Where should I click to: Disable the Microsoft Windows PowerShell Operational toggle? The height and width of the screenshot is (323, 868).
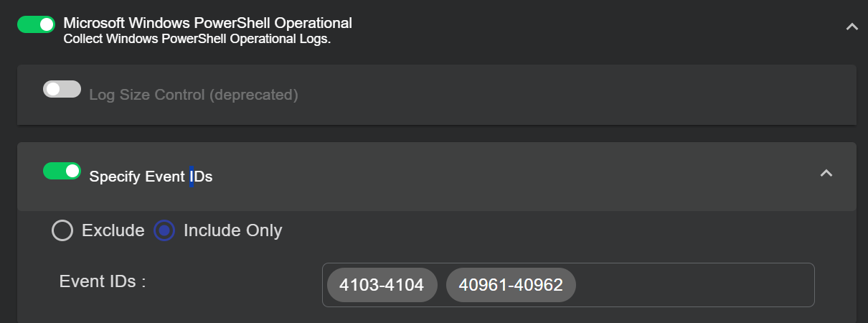(x=36, y=24)
